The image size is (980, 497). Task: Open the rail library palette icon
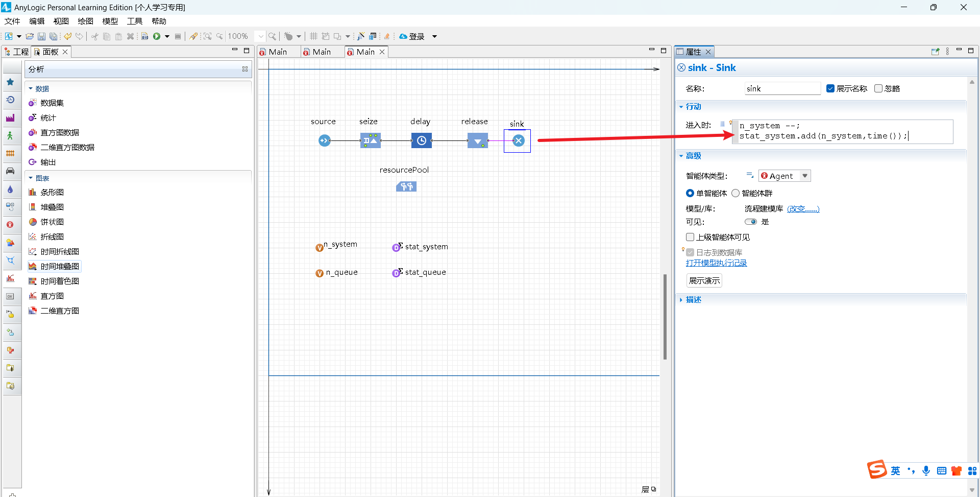tap(10, 153)
